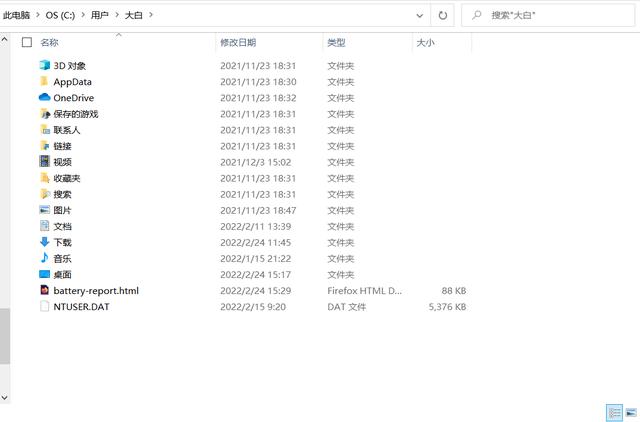This screenshot has width=640, height=422.
Task: Click the 2022/2/15 9:20 date cell
Action: [253, 307]
